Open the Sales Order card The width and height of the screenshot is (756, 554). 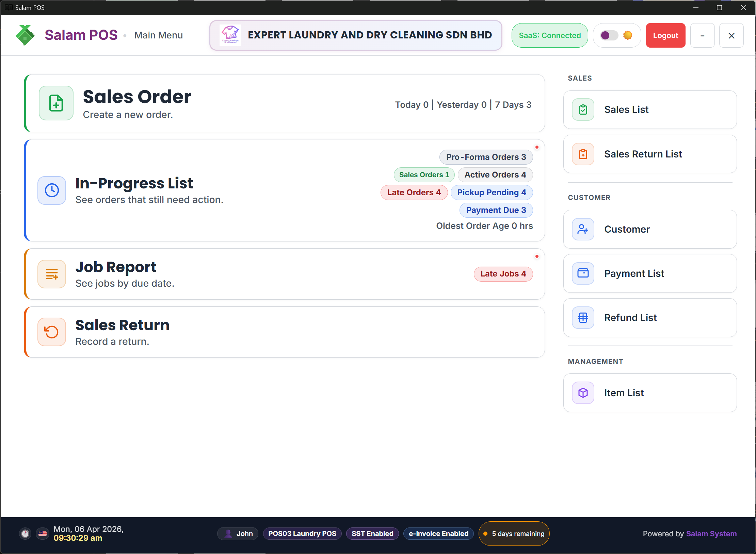[x=284, y=103]
